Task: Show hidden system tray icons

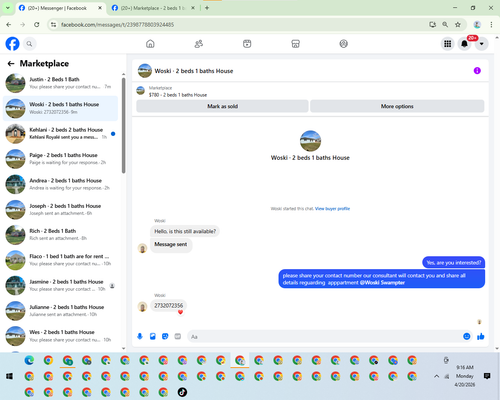Action: point(436,376)
